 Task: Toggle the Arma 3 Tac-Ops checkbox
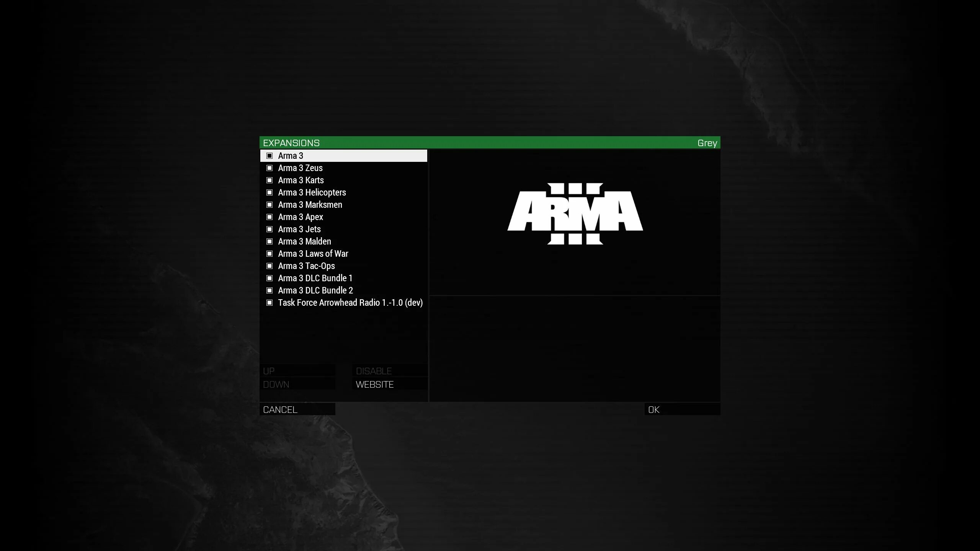click(x=269, y=266)
